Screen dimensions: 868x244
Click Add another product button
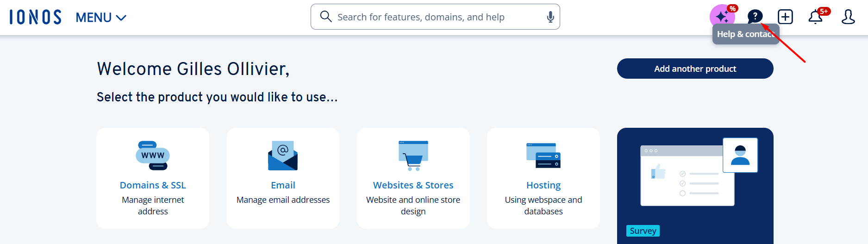pos(695,69)
